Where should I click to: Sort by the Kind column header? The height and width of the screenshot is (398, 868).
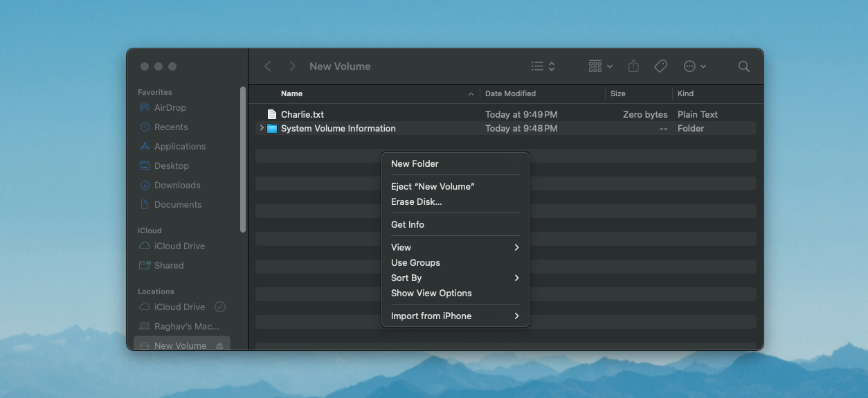click(685, 93)
